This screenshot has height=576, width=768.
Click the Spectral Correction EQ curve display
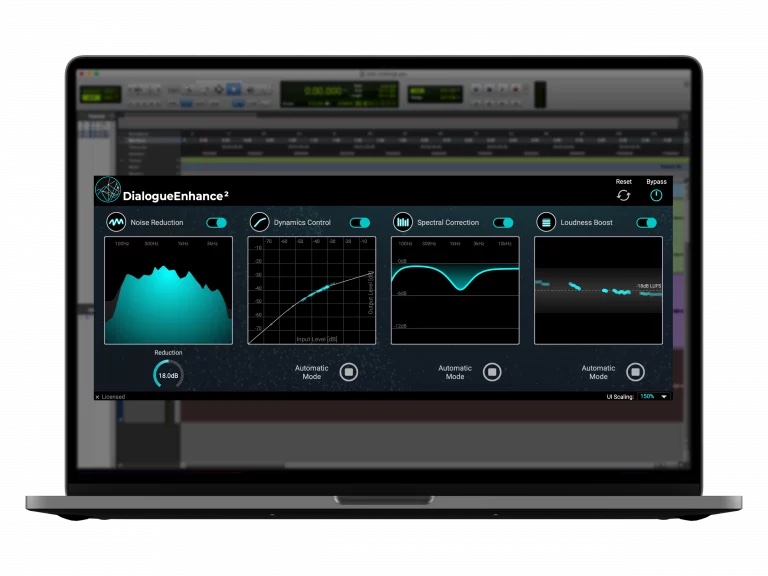pos(455,290)
